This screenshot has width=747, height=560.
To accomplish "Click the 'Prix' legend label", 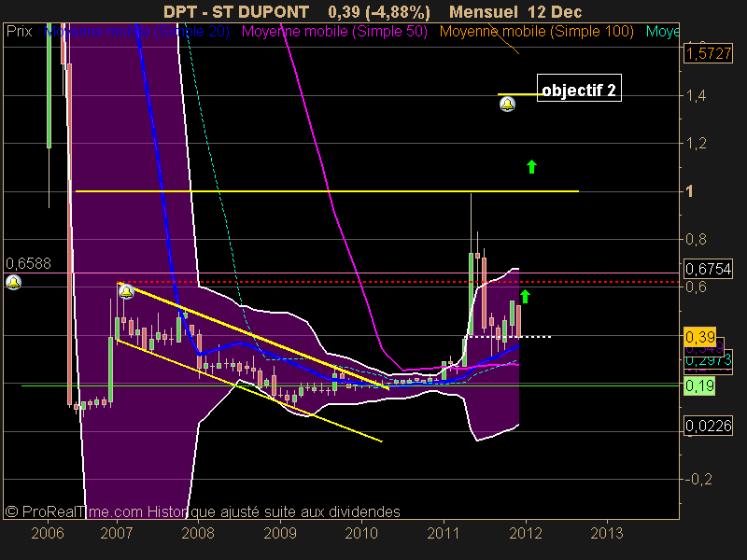I will point(19,32).
